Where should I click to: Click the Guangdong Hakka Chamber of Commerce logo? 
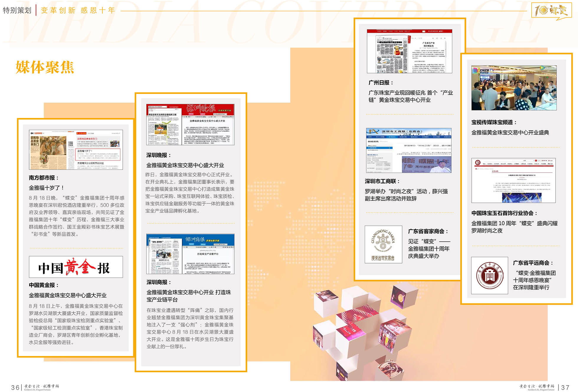click(x=383, y=244)
